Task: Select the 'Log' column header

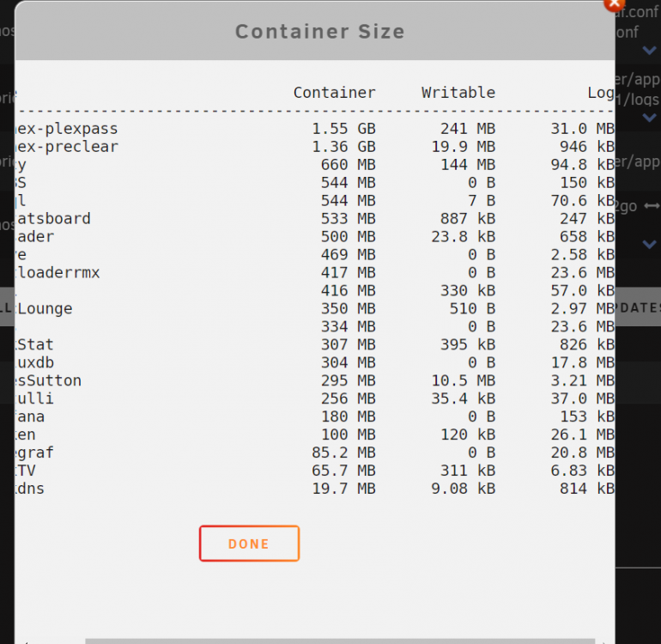Action: [x=601, y=93]
